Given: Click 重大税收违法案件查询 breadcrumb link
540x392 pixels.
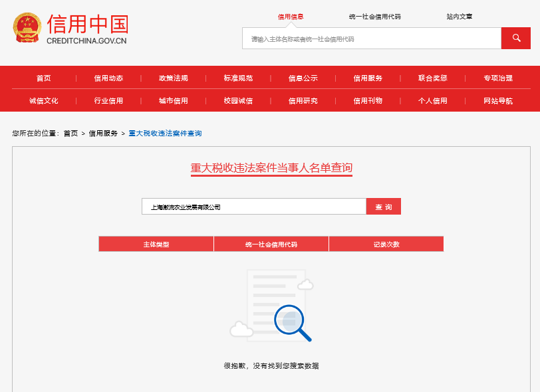Looking at the screenshot, I should pos(165,134).
